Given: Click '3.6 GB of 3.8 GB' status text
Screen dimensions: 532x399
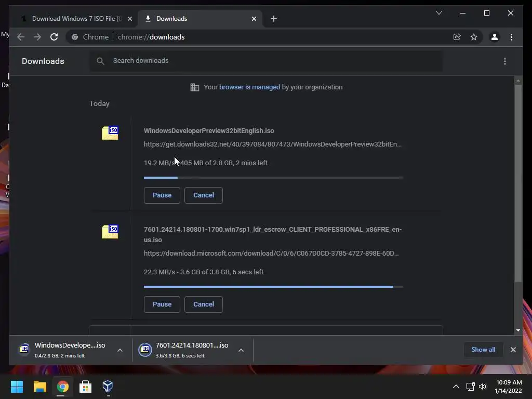Looking at the screenshot, I should click(205, 272).
